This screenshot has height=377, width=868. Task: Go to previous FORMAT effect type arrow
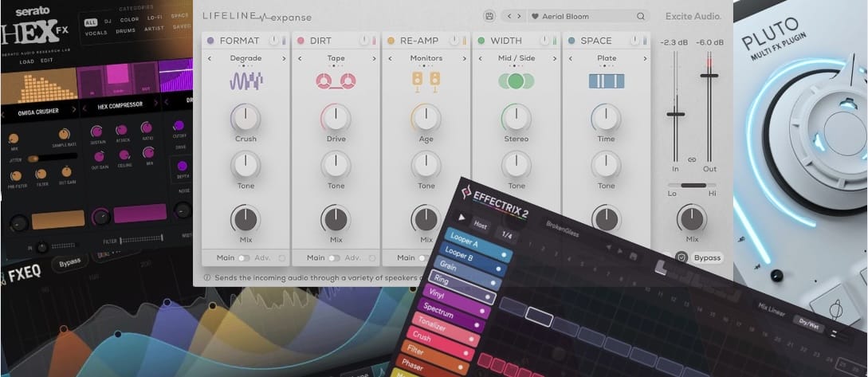210,58
